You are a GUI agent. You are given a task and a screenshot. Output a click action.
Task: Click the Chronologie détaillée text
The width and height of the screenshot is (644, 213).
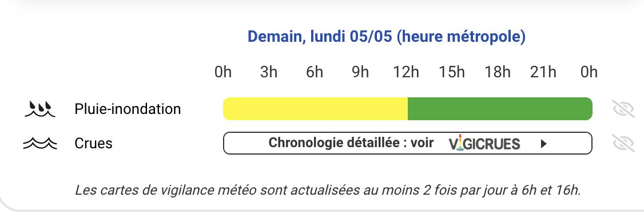tap(334, 143)
